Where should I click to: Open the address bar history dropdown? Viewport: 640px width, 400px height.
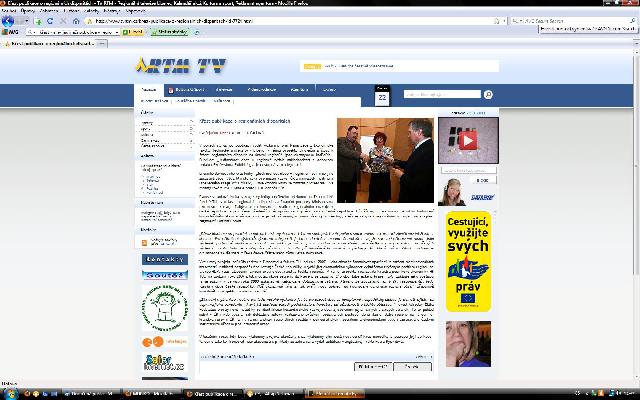pos(503,20)
